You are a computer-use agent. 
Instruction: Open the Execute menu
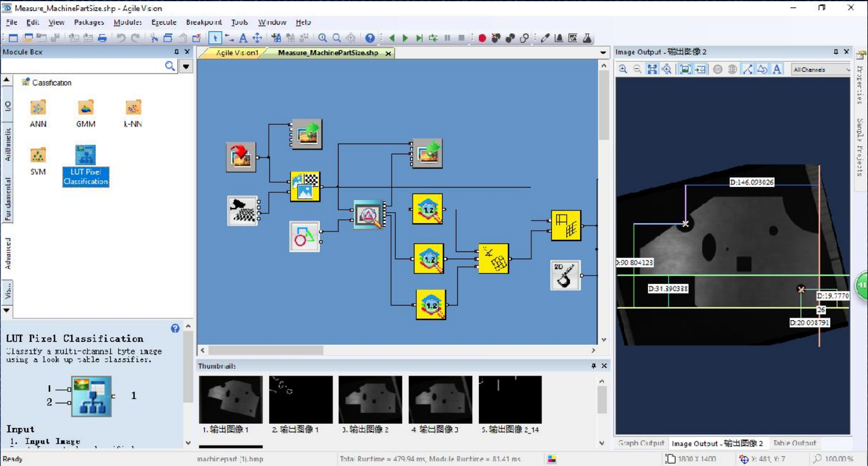pos(164,22)
